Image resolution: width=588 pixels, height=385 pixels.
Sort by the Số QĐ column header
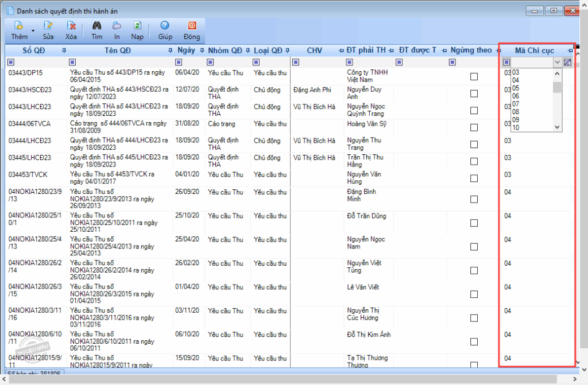(34, 50)
